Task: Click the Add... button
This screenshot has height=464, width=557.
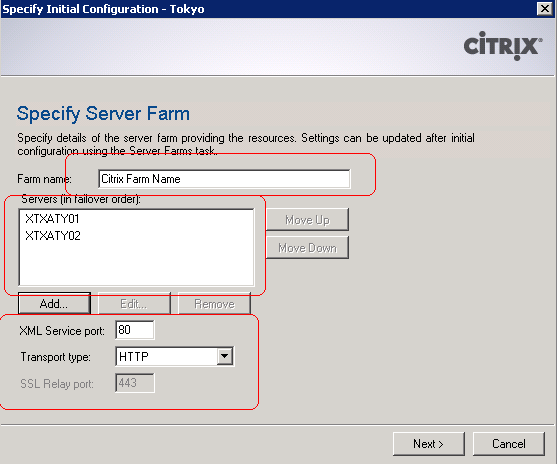Action: coord(54,304)
